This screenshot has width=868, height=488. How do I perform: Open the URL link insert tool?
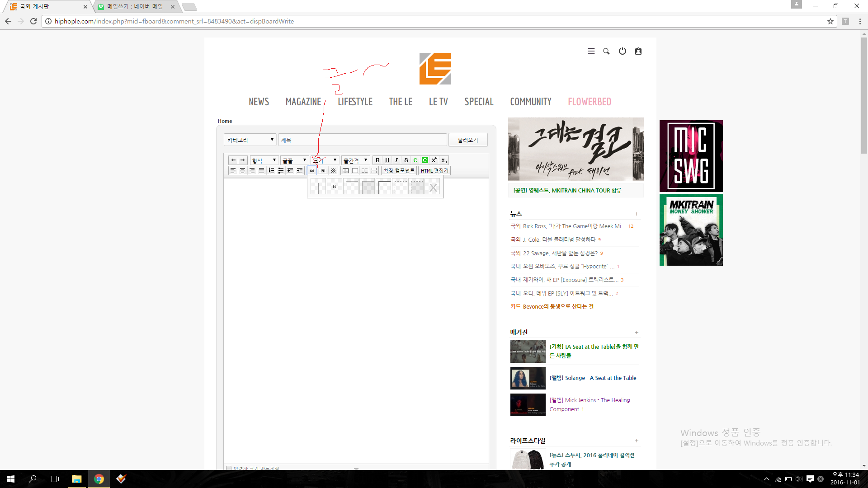(322, 171)
